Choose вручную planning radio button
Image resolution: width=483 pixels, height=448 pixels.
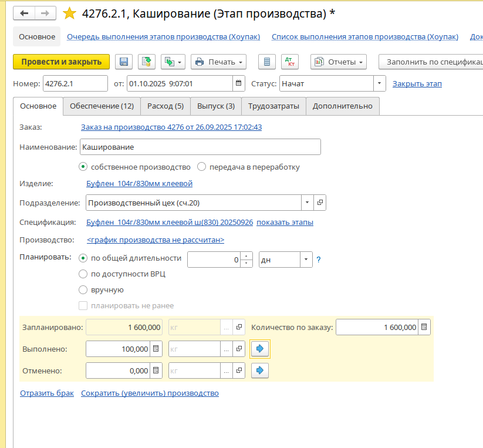(83, 289)
